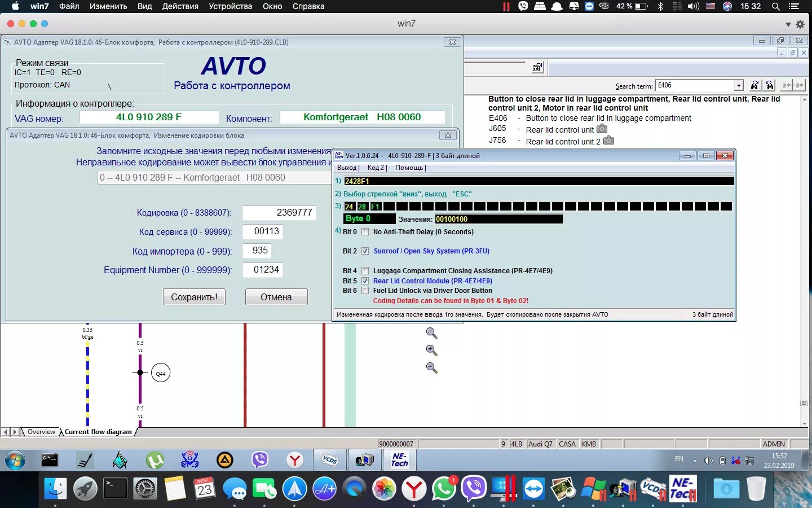Click the Search term input containing E406
This screenshot has height=508, width=812.
click(x=695, y=85)
